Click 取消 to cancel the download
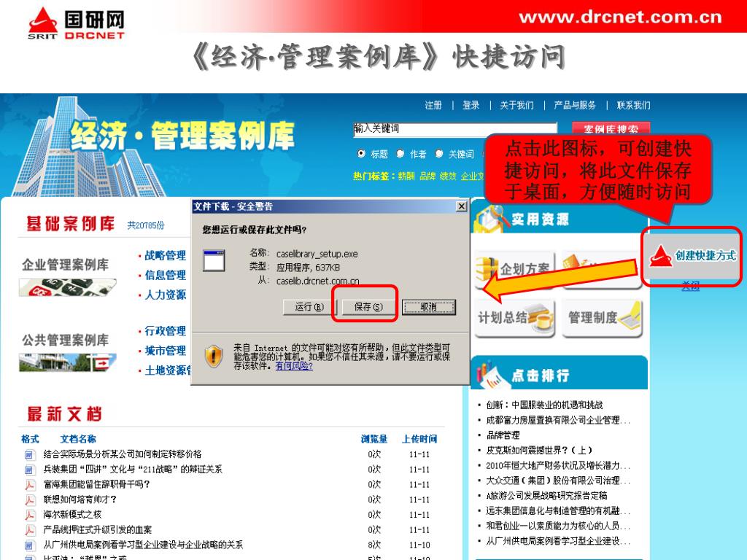This screenshot has height=560, width=747. [429, 307]
